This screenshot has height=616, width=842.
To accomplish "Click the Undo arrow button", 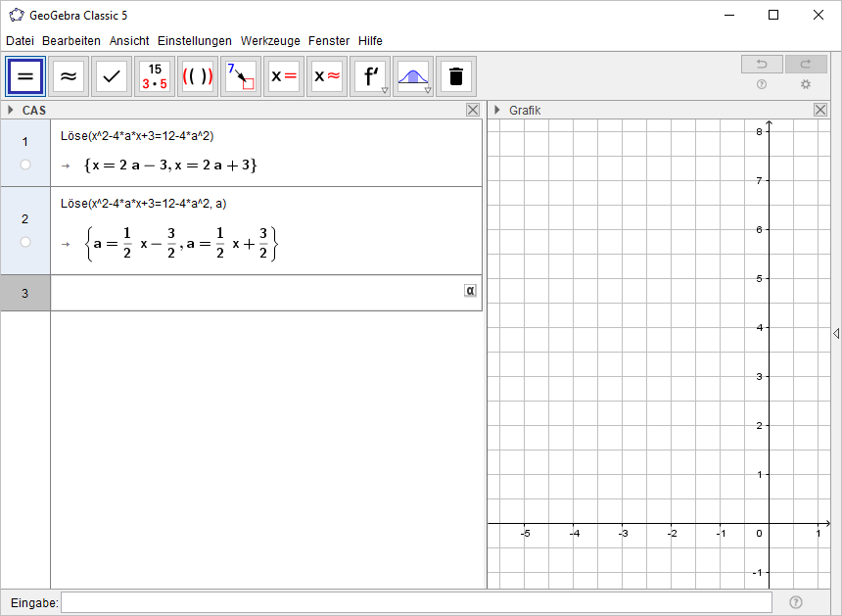I will pyautogui.click(x=763, y=64).
